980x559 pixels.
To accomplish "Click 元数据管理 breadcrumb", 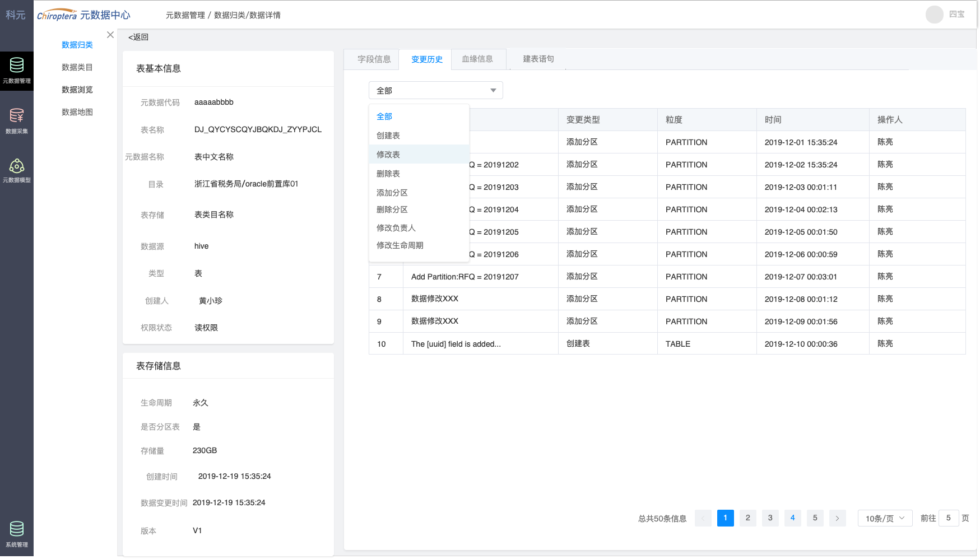I will 185,15.
